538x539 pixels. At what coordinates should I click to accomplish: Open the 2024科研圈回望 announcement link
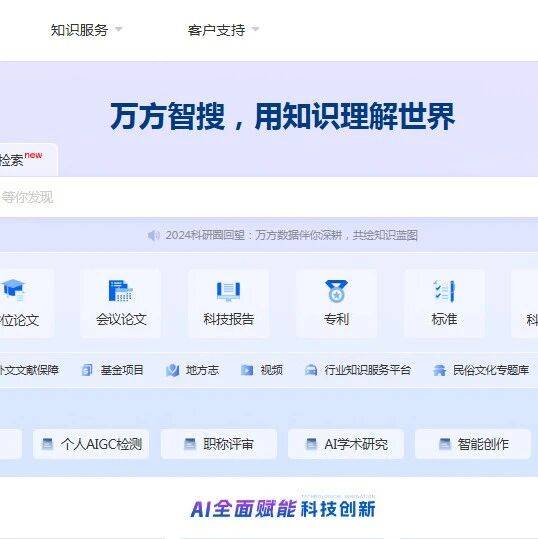pyautogui.click(x=292, y=235)
